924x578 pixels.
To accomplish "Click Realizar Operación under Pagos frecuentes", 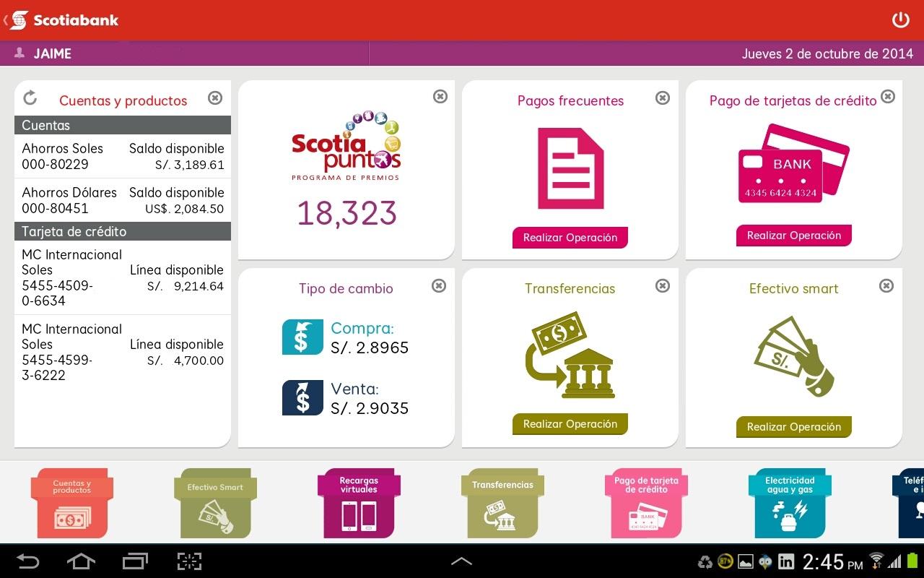I will tap(570, 238).
